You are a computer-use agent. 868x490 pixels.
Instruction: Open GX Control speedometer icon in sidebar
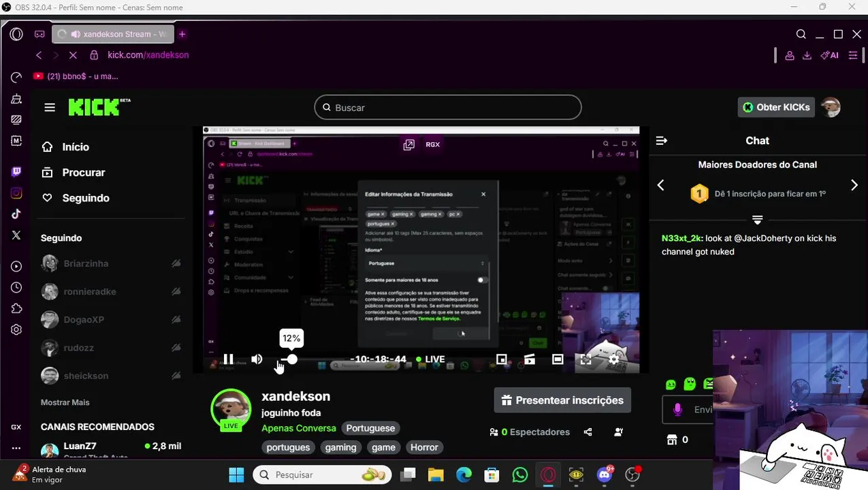[16, 77]
